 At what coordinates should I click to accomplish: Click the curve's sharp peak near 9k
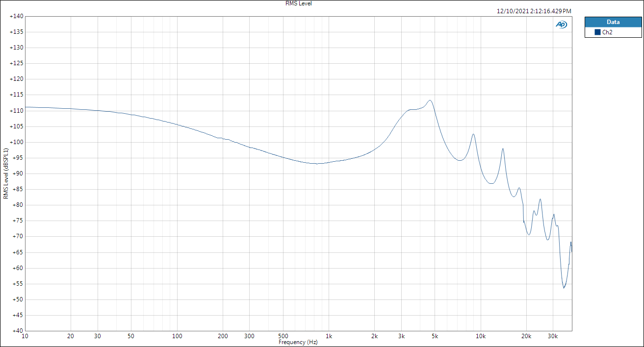coord(473,134)
